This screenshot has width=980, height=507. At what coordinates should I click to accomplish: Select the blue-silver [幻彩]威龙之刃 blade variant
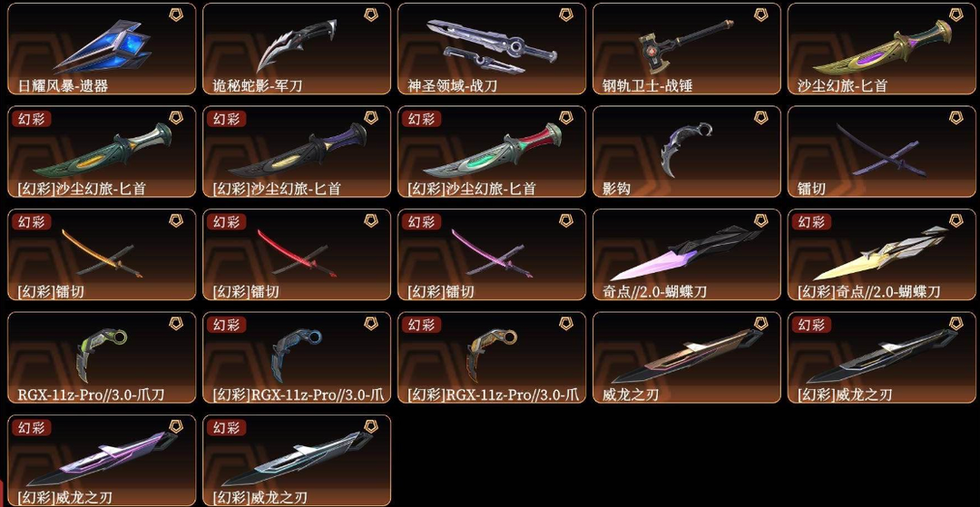[x=296, y=461]
